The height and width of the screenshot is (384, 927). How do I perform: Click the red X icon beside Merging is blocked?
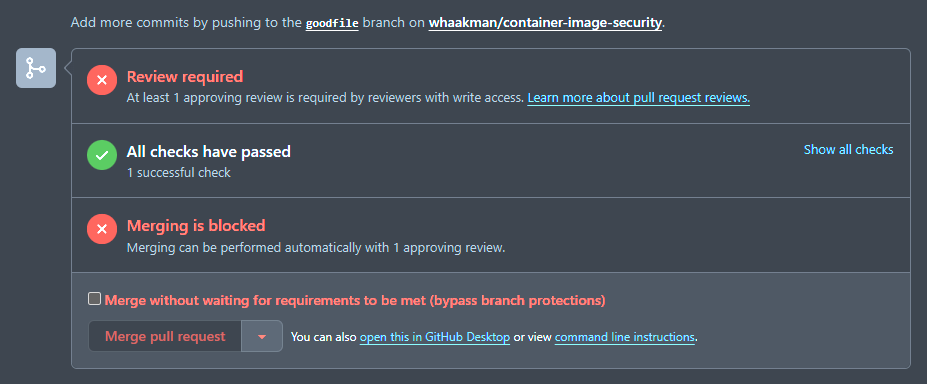click(x=102, y=229)
